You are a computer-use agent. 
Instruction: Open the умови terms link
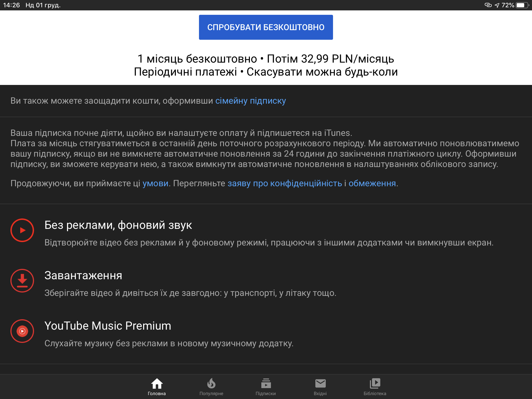(x=155, y=183)
